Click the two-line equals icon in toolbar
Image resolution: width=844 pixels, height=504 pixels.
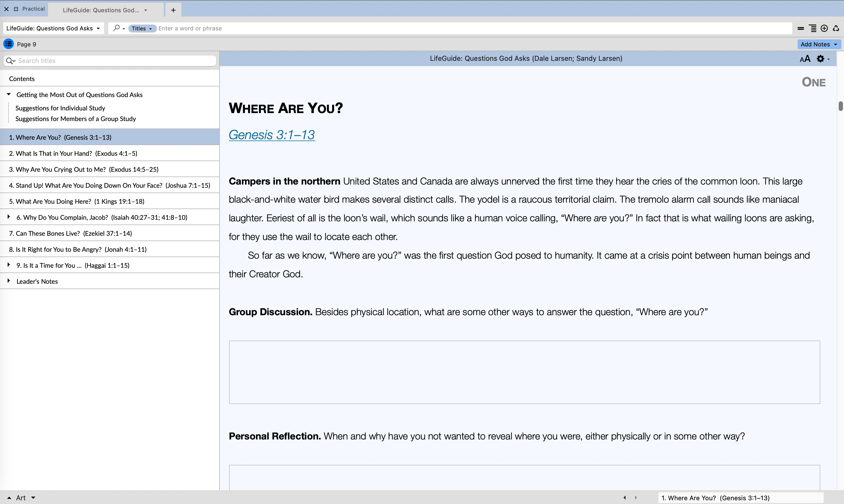coord(801,29)
